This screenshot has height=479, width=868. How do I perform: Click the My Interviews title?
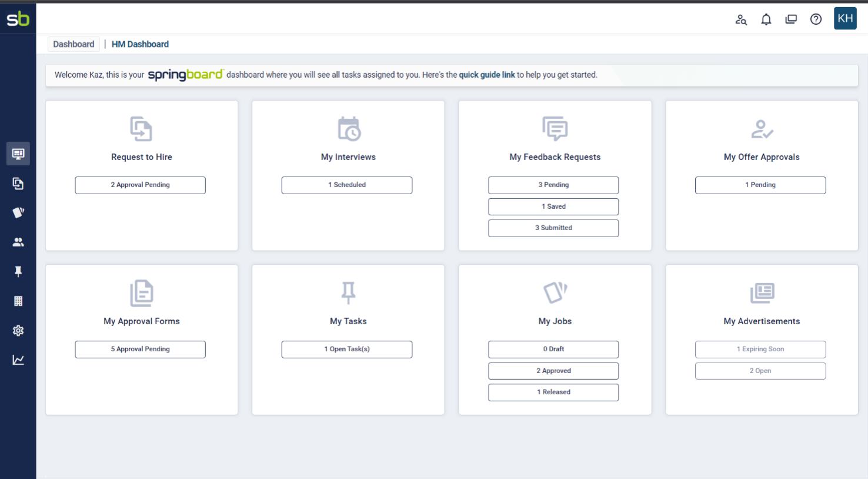tap(348, 157)
